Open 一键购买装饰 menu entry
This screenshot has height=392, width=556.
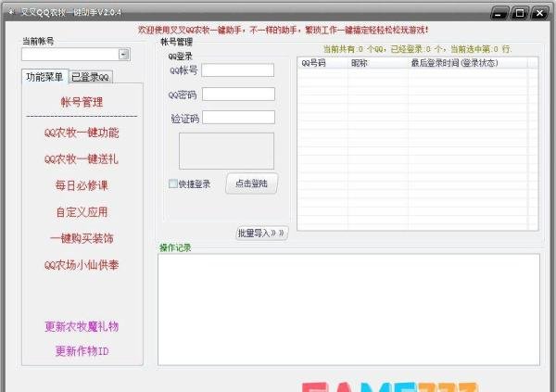[82, 238]
